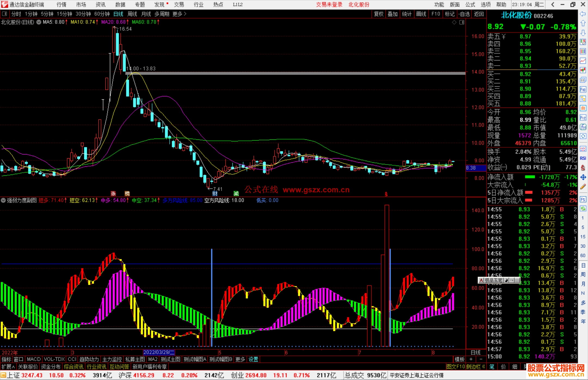Expand the 扩展 menu at bottom left
588x380 pixels.
point(8,367)
